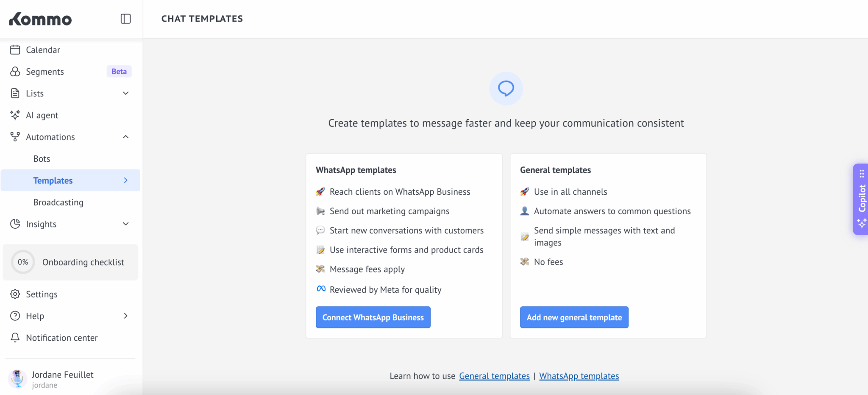Click the 'Use in all channels' text
This screenshot has height=395, width=868.
point(570,192)
